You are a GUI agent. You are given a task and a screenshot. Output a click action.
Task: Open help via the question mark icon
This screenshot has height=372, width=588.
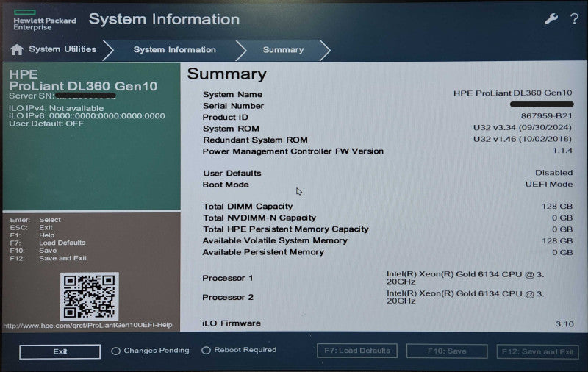[x=574, y=18]
